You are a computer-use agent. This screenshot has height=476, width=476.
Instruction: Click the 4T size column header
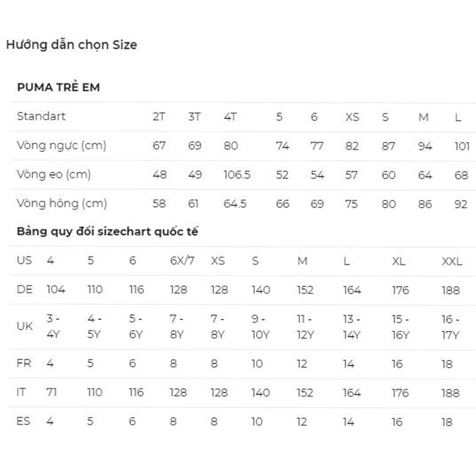230,117
